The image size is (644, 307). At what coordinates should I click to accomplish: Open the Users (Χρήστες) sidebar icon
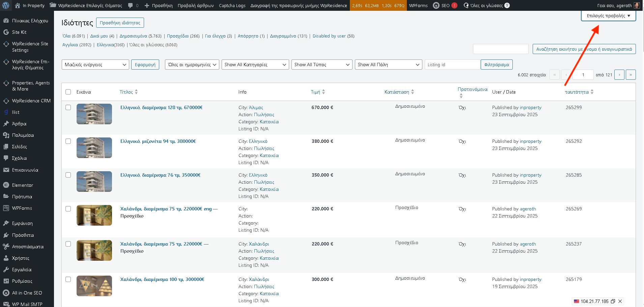[6, 258]
